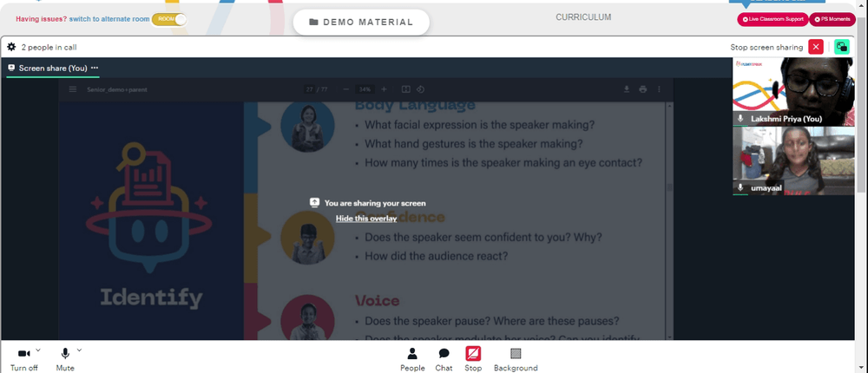The width and height of the screenshot is (868, 373).
Task: Print the PDF document
Action: click(642, 89)
